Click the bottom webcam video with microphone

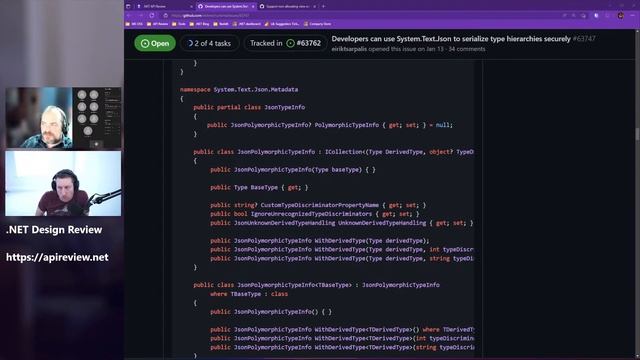63,183
